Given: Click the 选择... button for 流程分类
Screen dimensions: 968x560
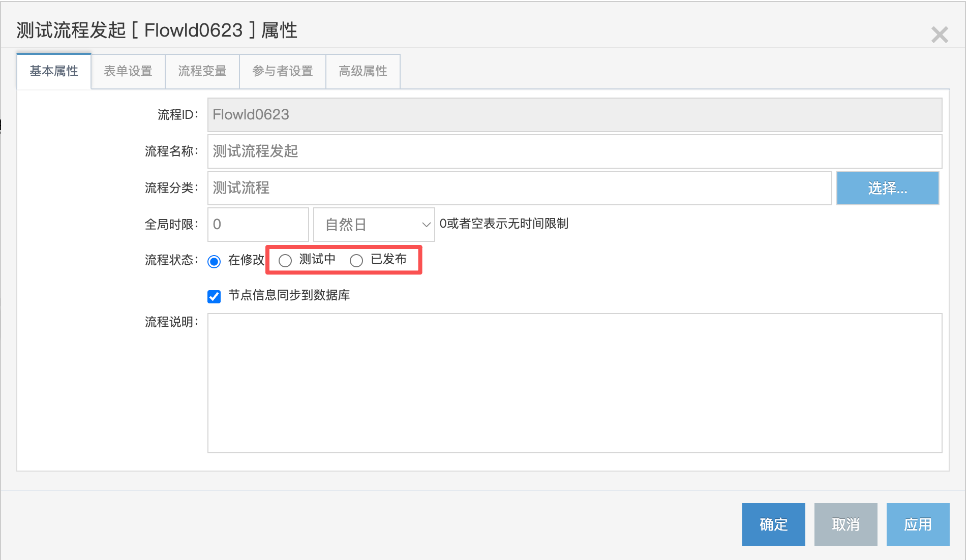Looking at the screenshot, I should tap(888, 188).
